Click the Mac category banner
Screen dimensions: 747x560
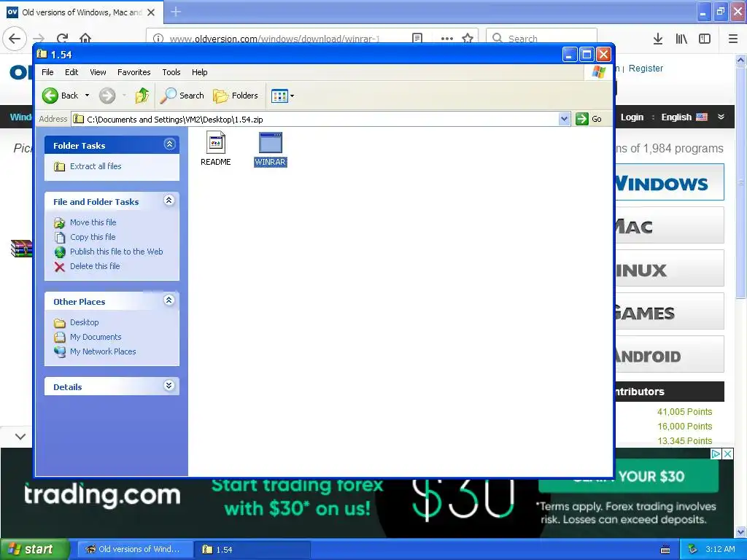tap(670, 226)
